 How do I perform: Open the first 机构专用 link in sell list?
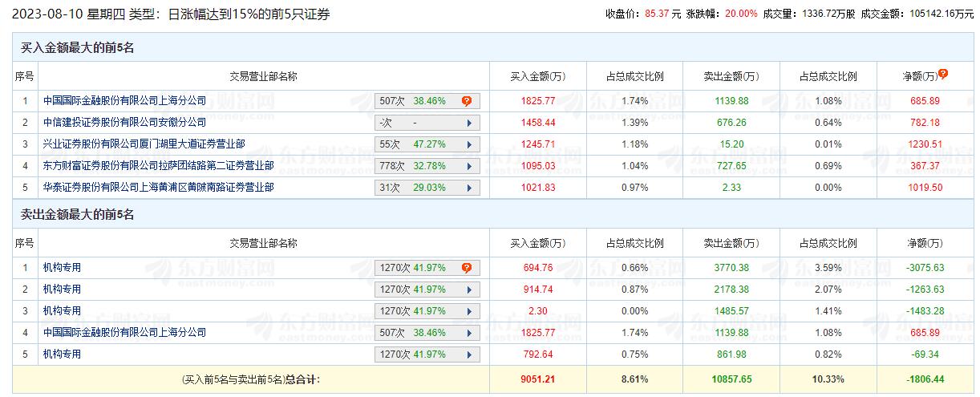62,268
